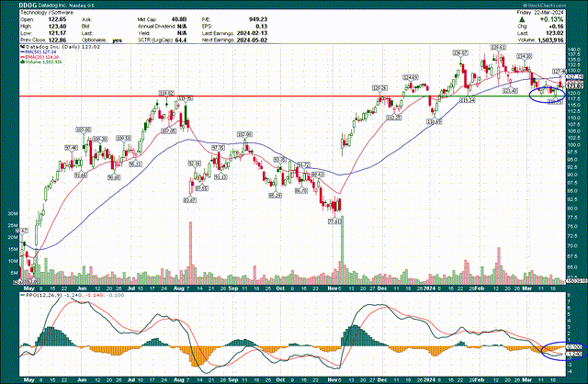Click the 15M volume axis label

12,249
